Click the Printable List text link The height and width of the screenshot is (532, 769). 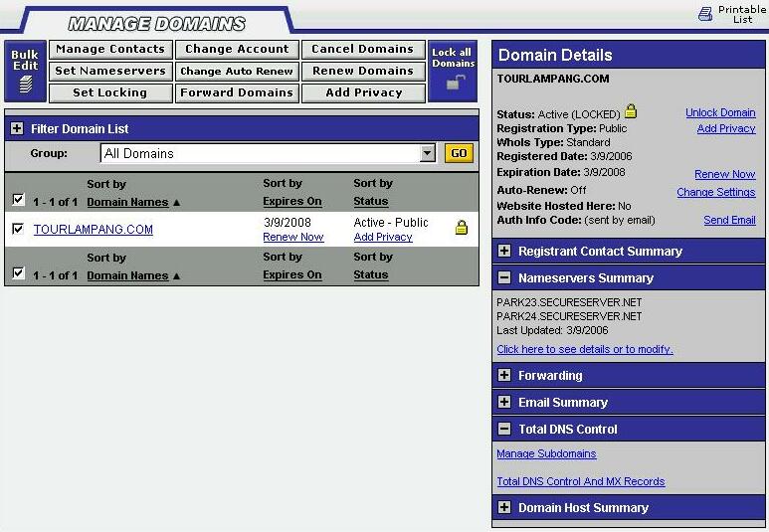tap(742, 15)
